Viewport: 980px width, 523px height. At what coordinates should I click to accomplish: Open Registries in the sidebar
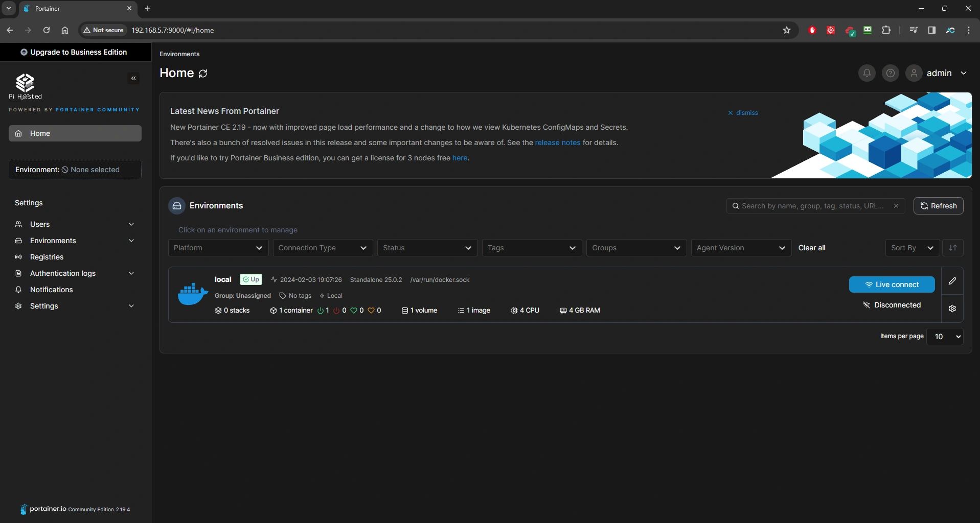[x=47, y=257]
